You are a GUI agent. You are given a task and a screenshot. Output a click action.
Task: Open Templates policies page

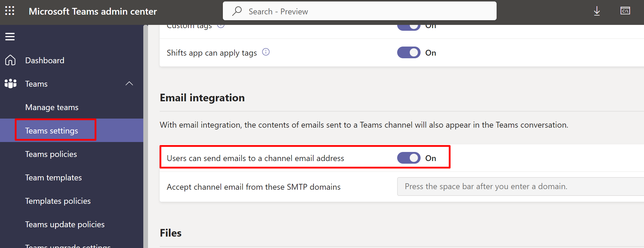(x=58, y=201)
